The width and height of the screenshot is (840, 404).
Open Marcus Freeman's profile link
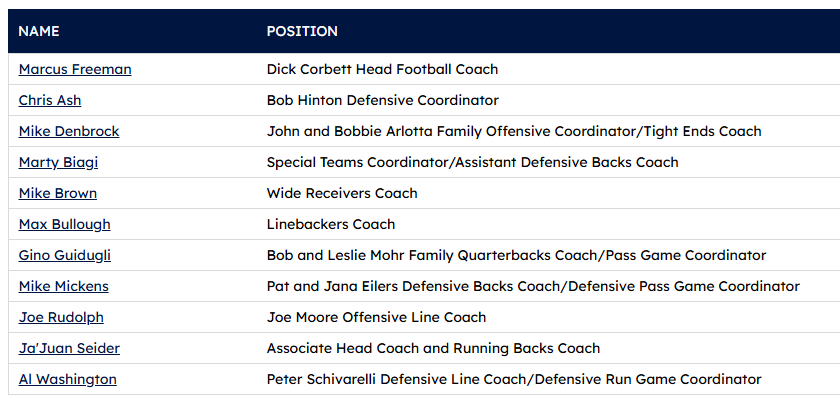tap(75, 69)
